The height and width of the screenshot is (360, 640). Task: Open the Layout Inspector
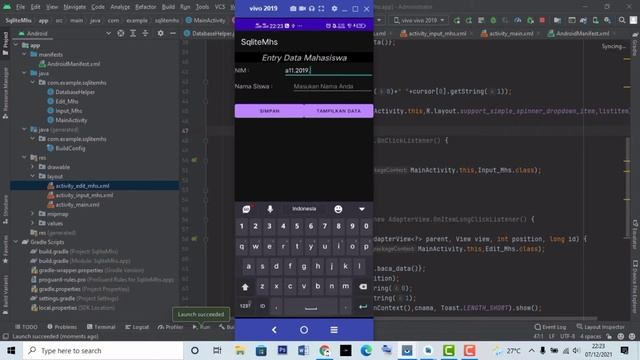tap(600, 327)
